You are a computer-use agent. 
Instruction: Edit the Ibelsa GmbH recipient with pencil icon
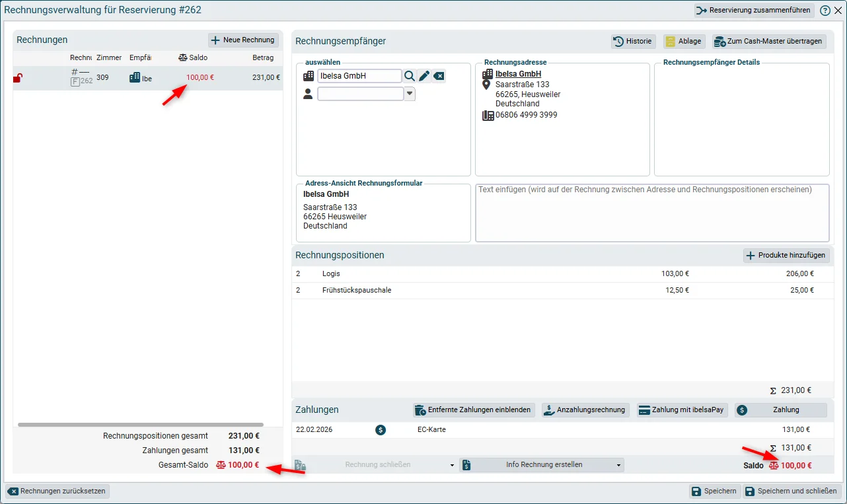(x=424, y=76)
